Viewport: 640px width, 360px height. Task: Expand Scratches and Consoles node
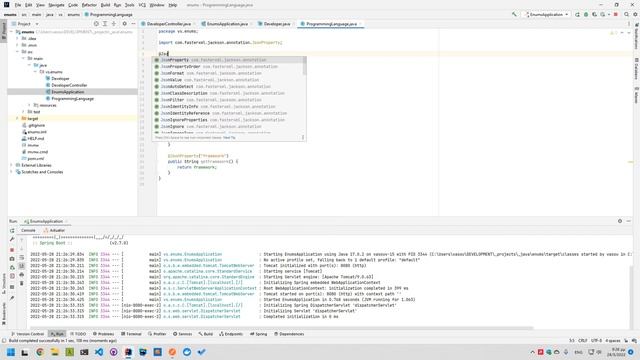11,172
